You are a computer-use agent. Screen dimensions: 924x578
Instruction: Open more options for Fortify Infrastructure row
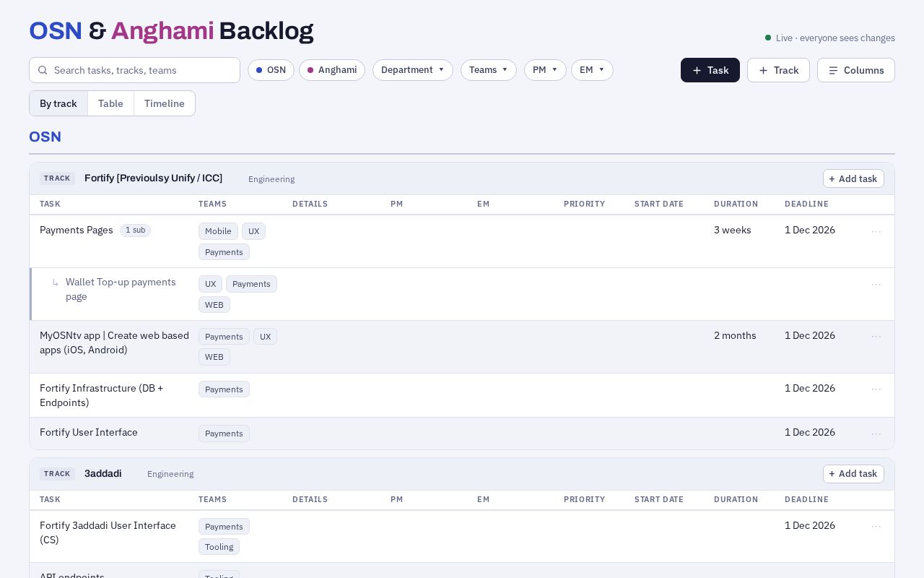(876, 389)
